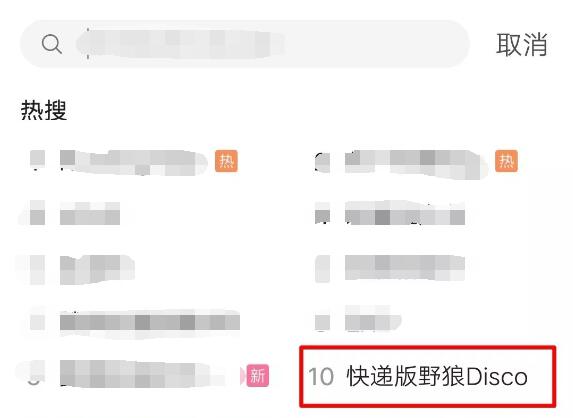The image size is (573, 418).
Task: Click the orange 热 badge in left column
Action: (x=226, y=161)
